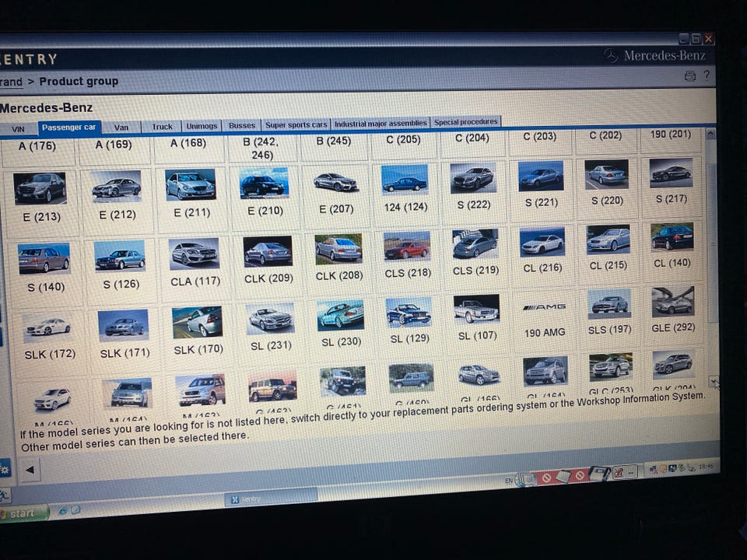
Task: Pick the CL (140) model image
Action: coord(672,236)
